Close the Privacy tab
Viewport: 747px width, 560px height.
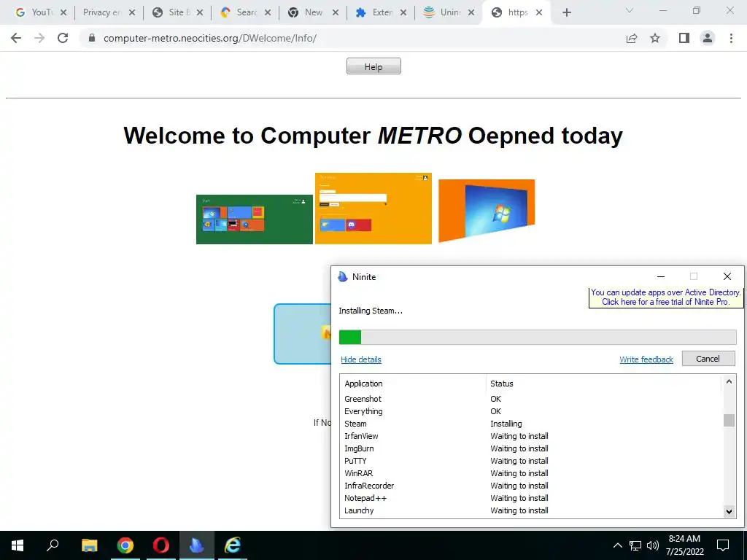click(132, 12)
